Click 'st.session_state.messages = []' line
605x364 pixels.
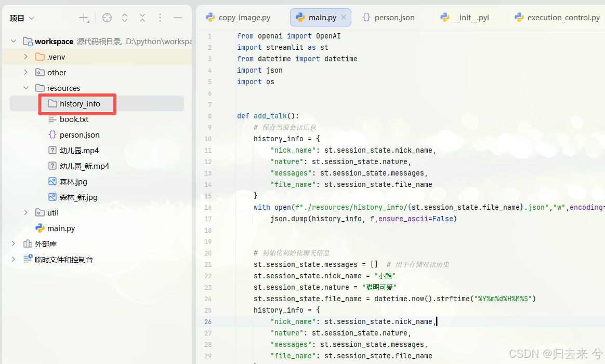315,264
